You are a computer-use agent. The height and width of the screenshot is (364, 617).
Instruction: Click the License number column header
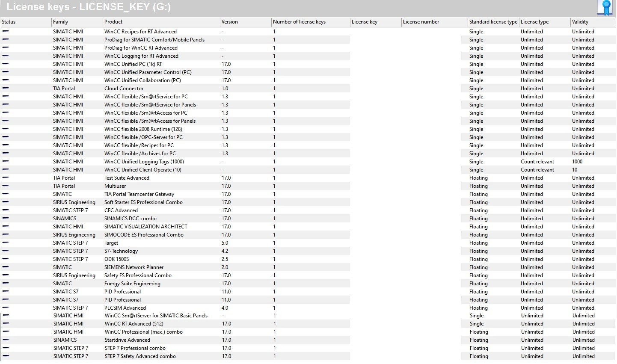pos(434,22)
